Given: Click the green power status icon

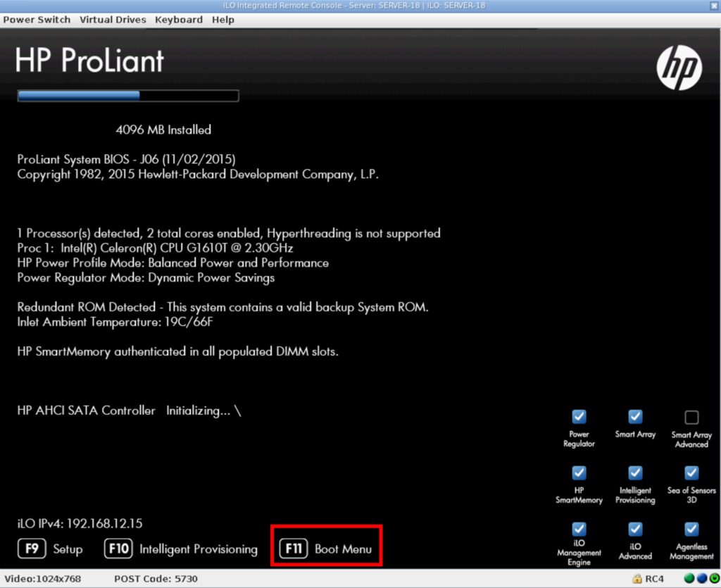Looking at the screenshot, I should coord(714,578).
